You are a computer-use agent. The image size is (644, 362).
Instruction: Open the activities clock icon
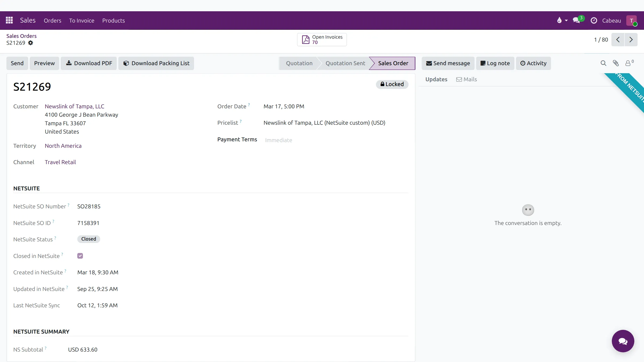(x=594, y=20)
